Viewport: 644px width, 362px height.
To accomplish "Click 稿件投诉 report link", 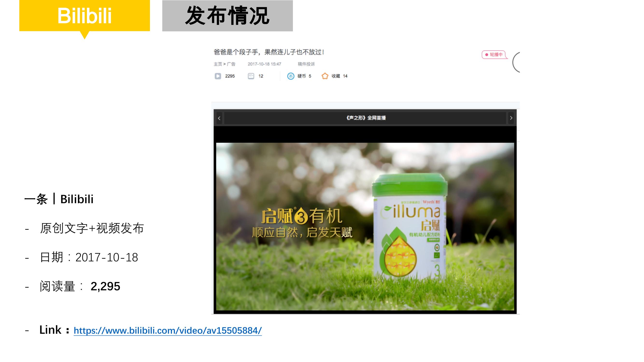I will (306, 64).
